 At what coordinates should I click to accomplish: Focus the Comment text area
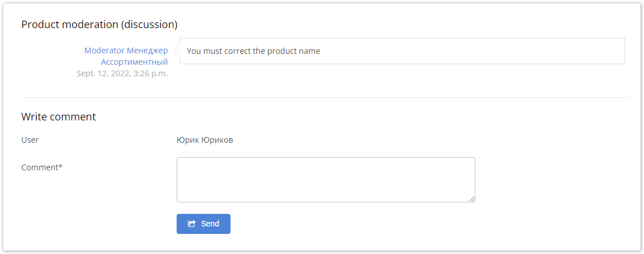click(x=325, y=179)
